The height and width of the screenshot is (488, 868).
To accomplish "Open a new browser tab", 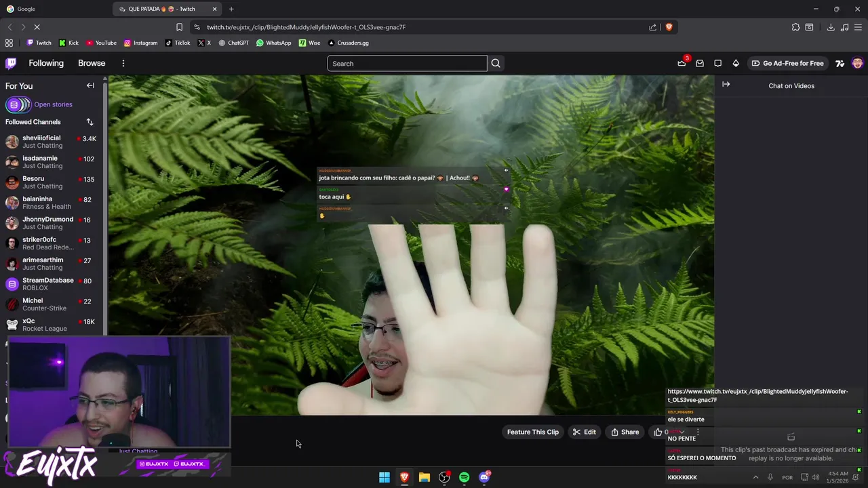I will 231,9.
